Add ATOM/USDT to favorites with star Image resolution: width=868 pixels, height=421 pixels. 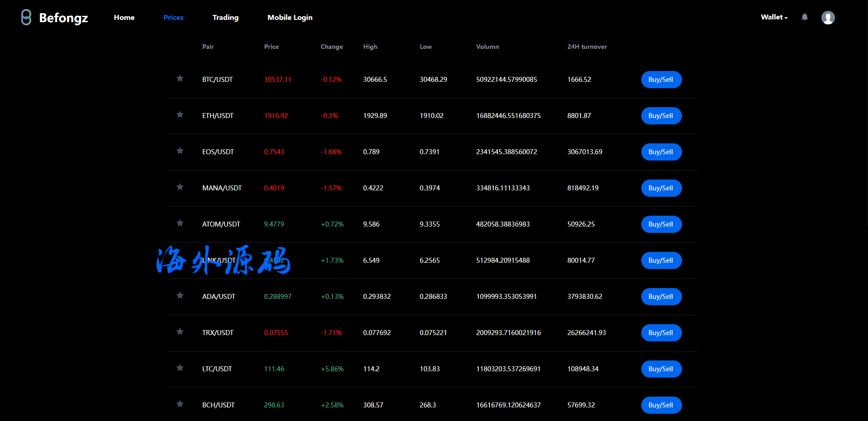(x=180, y=223)
